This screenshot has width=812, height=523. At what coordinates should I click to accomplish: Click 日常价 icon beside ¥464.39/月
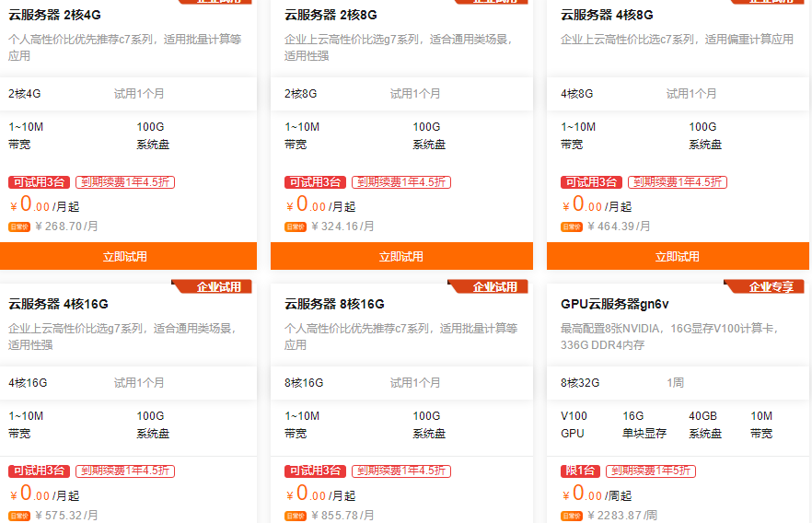(x=572, y=227)
